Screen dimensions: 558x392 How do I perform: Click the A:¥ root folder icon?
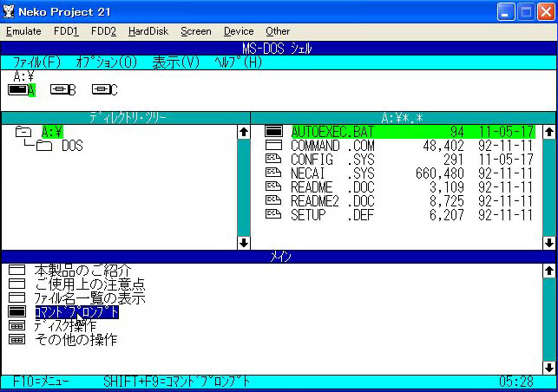coord(23,132)
